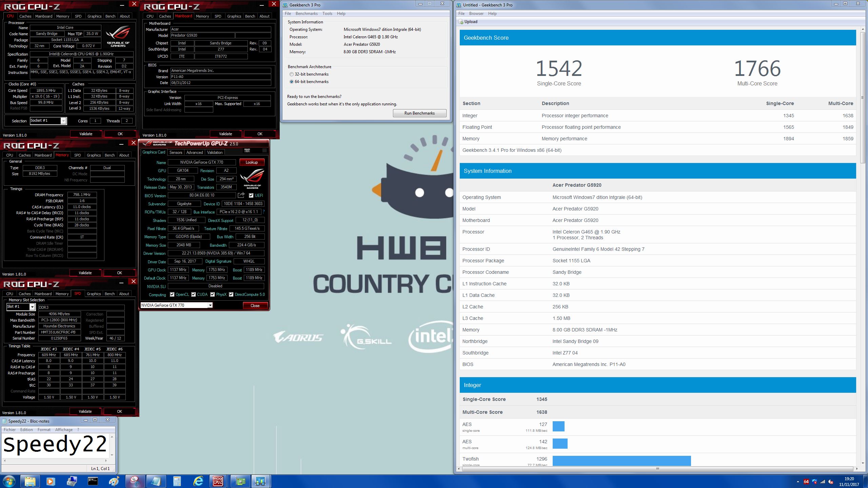This screenshot has width=868, height=488.
Task: Click the muted volume speaker tray icon
Action: coord(831,482)
